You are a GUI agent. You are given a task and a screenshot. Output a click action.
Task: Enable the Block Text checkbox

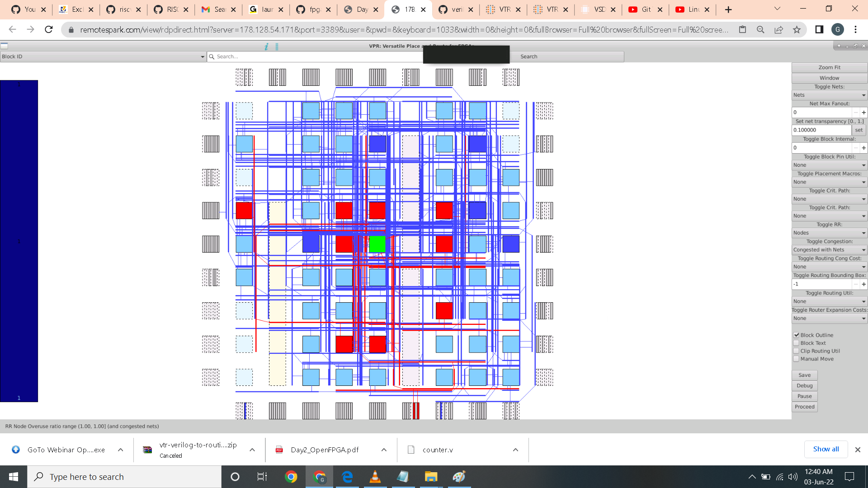click(x=797, y=343)
